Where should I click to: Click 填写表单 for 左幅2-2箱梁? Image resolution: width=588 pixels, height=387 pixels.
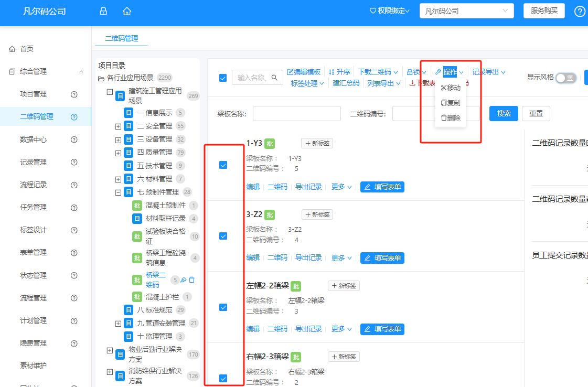382,329
